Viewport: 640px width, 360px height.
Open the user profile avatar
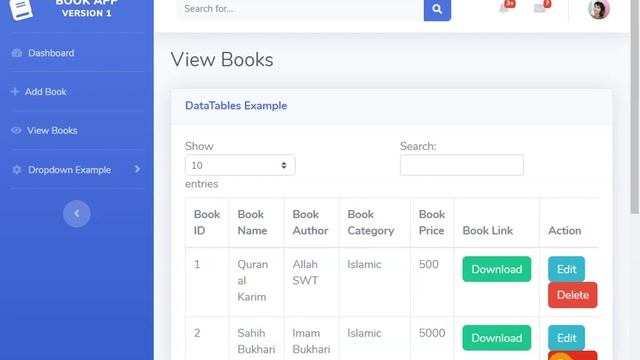coord(599,9)
